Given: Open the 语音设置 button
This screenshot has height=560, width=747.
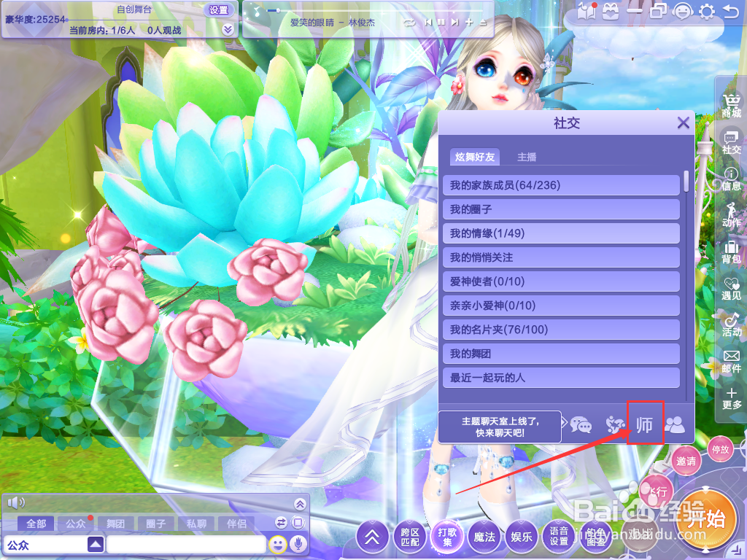Looking at the screenshot, I should click(x=559, y=537).
